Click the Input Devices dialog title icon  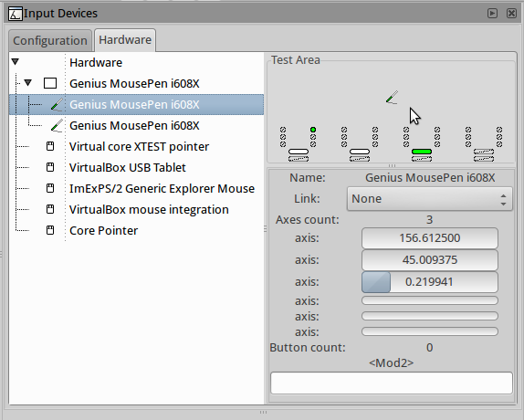pos(15,14)
